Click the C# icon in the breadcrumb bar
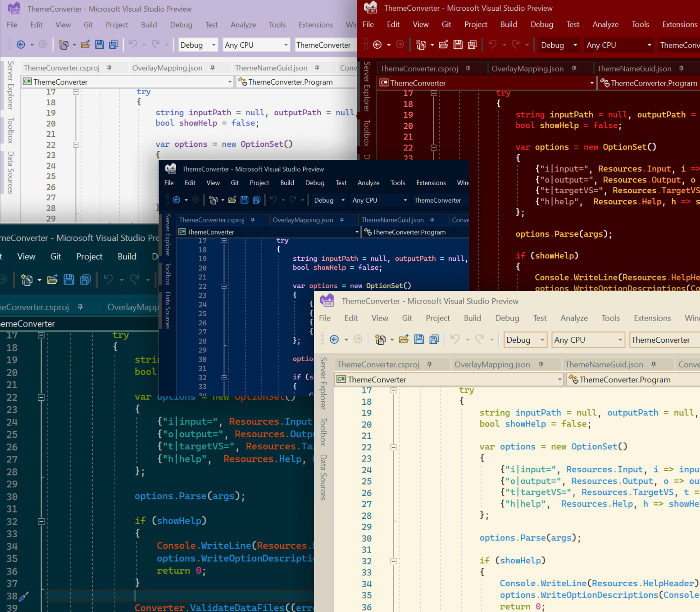Screen dimensions: 700x612 click(340, 380)
